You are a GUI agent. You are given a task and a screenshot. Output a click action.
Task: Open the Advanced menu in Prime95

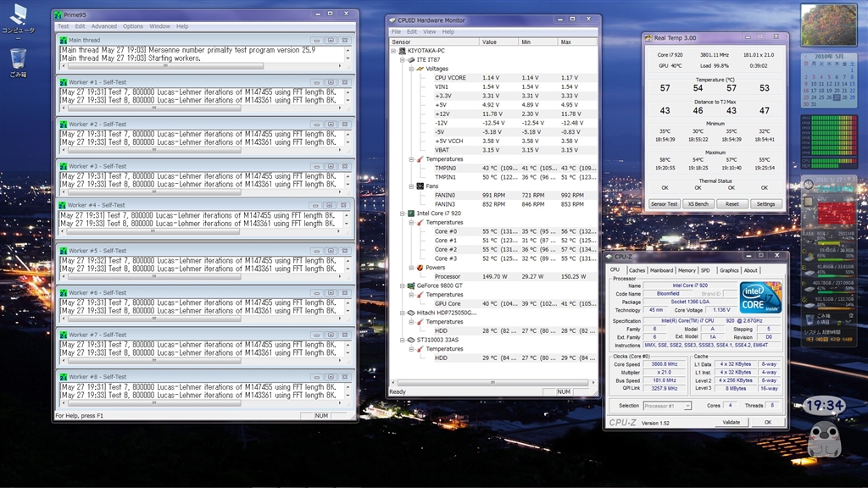[x=104, y=26]
